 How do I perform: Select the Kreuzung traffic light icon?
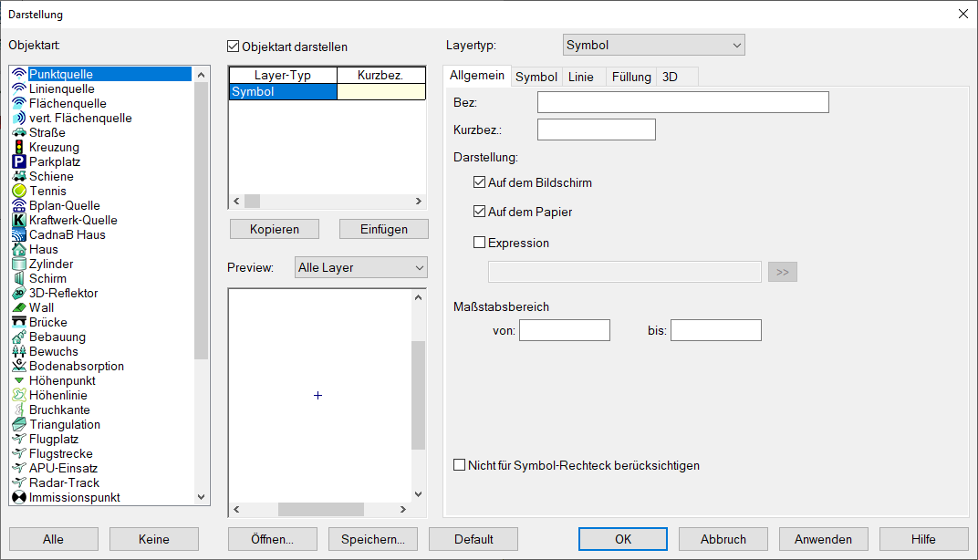(x=19, y=147)
